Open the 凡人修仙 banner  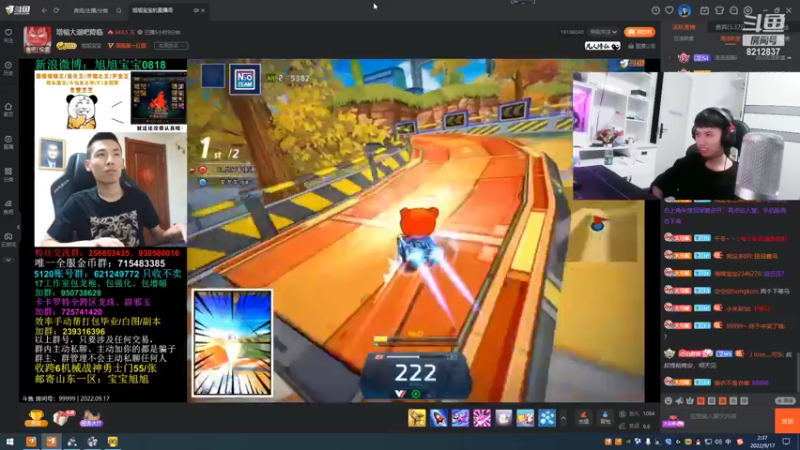602,46
